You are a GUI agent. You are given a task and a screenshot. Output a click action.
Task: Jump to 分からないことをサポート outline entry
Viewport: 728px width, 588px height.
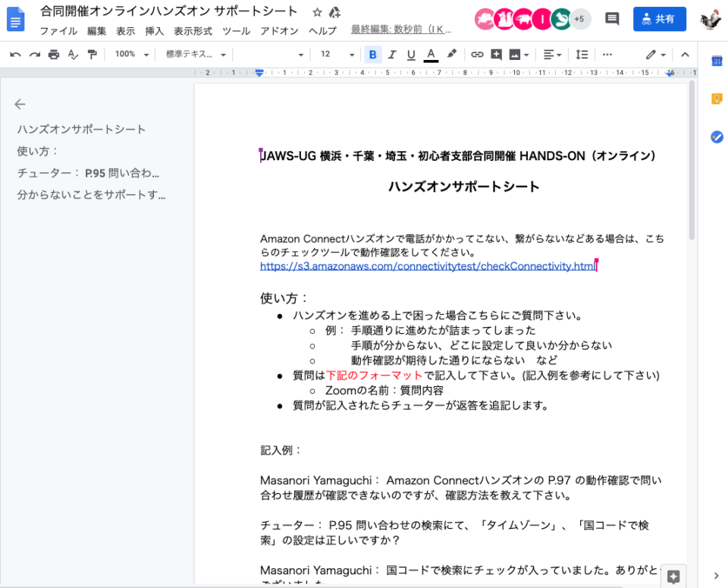pos(91,194)
